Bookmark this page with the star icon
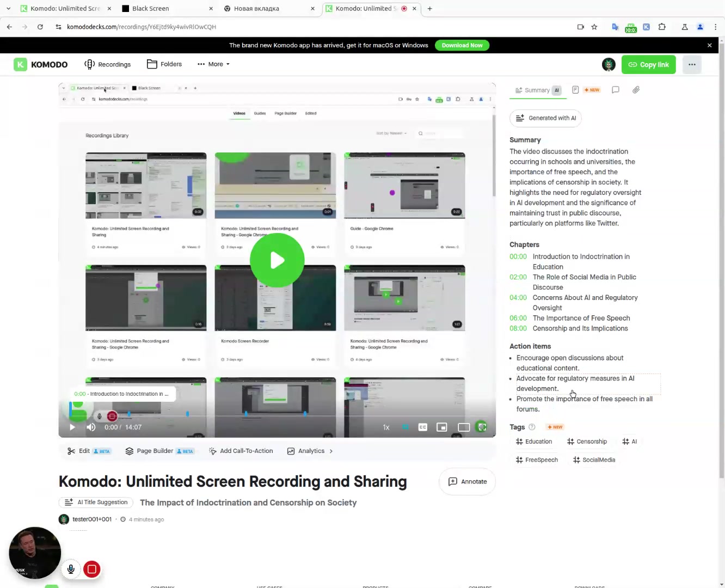 point(594,27)
